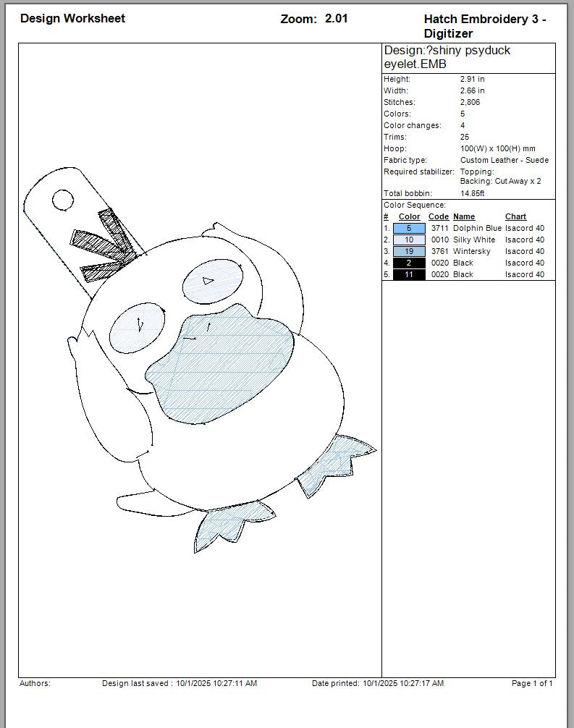Click the Name column header
The width and height of the screenshot is (574, 728).
[464, 216]
